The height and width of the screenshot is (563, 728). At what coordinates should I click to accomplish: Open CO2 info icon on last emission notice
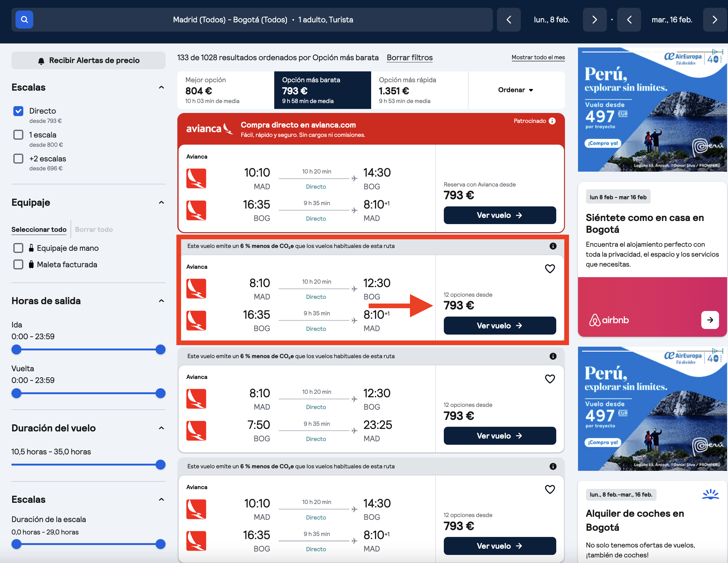click(553, 466)
